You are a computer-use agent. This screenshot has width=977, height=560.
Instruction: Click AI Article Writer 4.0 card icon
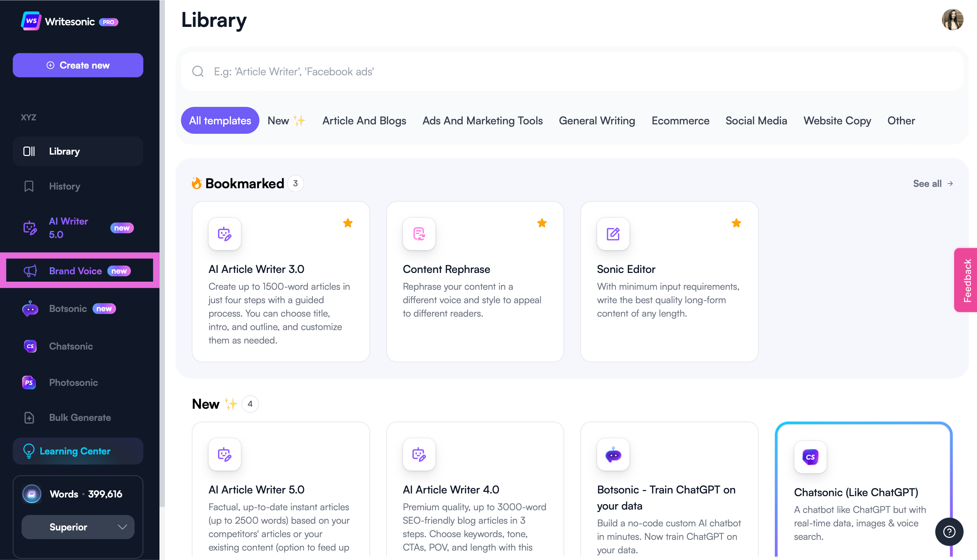(x=419, y=454)
